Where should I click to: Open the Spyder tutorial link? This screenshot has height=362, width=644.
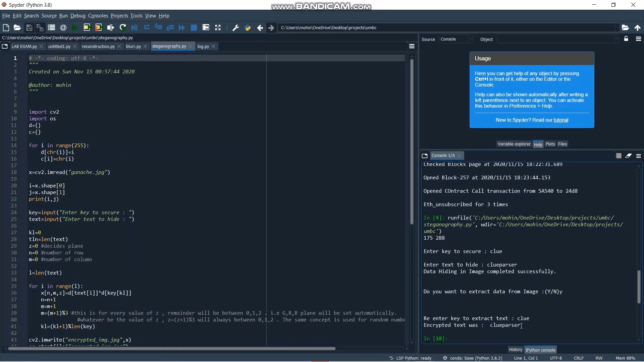[561, 120]
